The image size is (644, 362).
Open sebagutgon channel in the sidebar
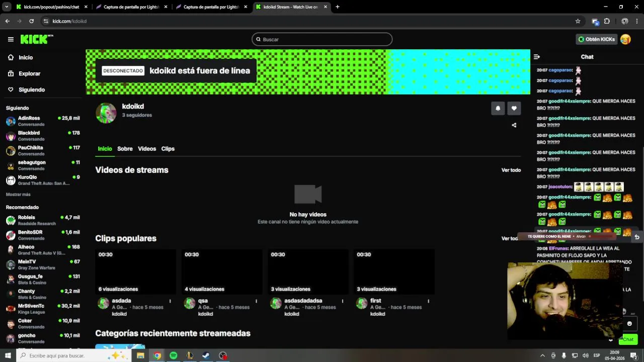pos(42,165)
